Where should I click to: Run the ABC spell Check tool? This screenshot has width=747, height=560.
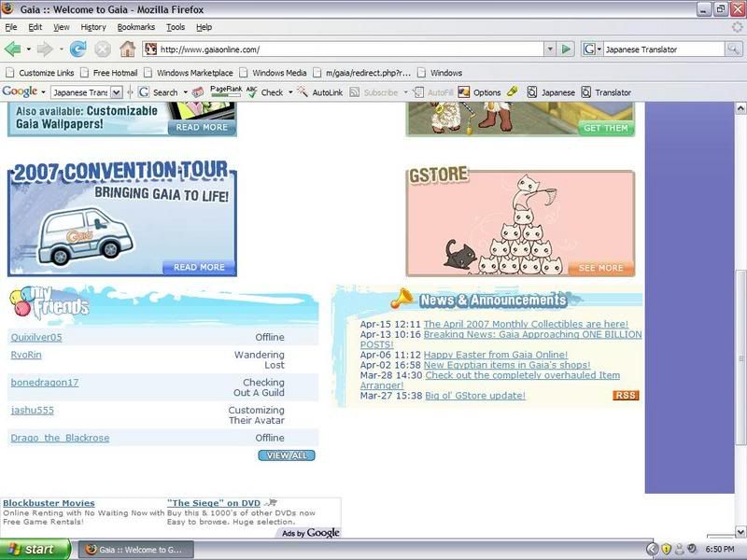point(266,92)
